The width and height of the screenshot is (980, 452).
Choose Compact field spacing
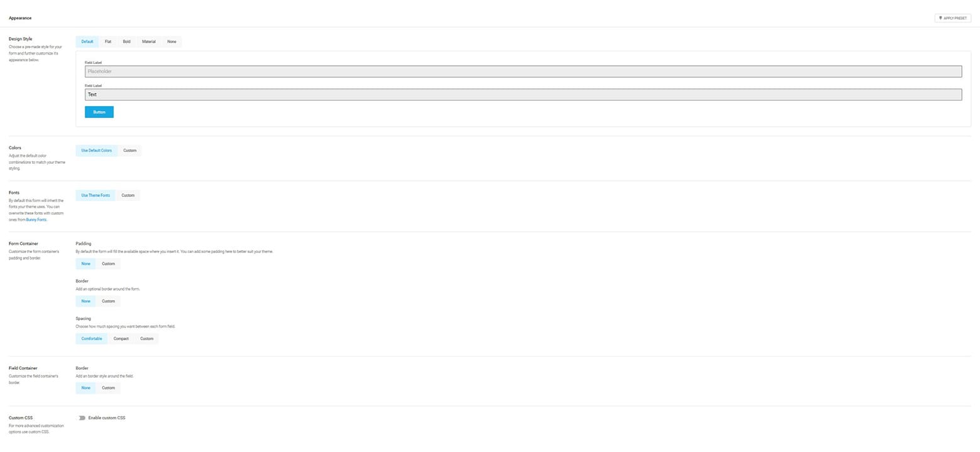click(121, 338)
